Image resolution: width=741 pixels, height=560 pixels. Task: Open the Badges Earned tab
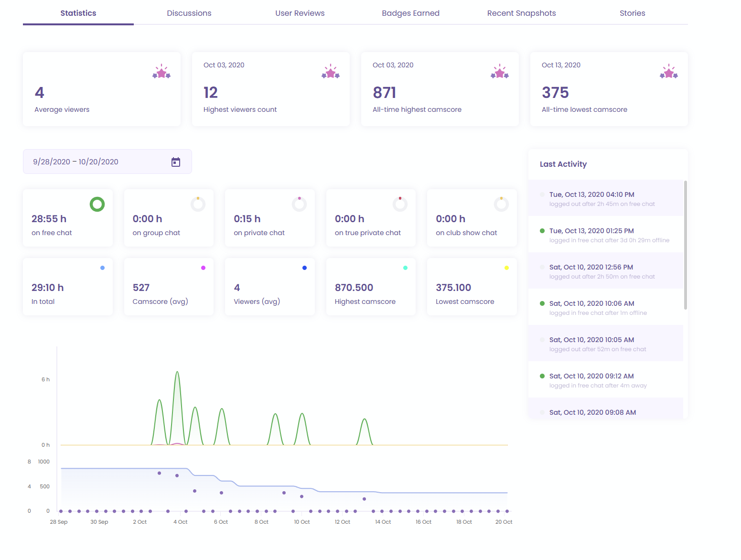pos(411,13)
